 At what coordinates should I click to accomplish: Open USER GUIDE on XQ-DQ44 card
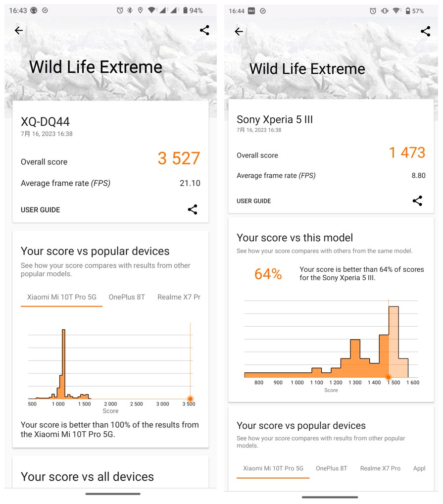point(41,210)
